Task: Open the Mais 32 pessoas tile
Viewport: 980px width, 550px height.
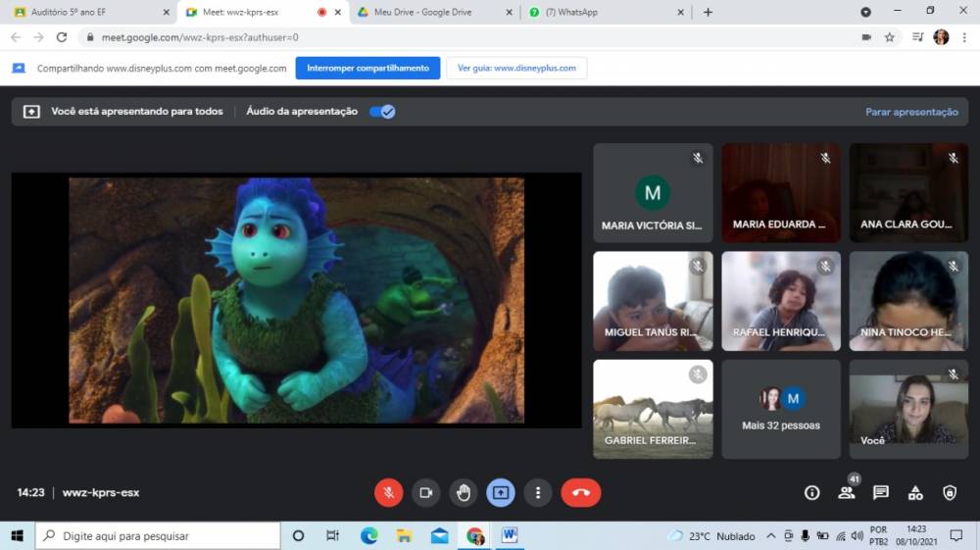Action: pyautogui.click(x=781, y=409)
